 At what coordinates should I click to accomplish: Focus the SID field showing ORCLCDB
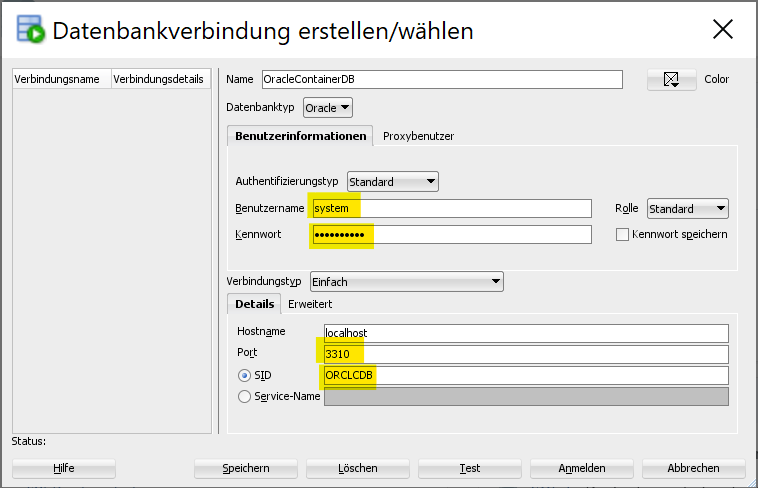click(x=526, y=375)
